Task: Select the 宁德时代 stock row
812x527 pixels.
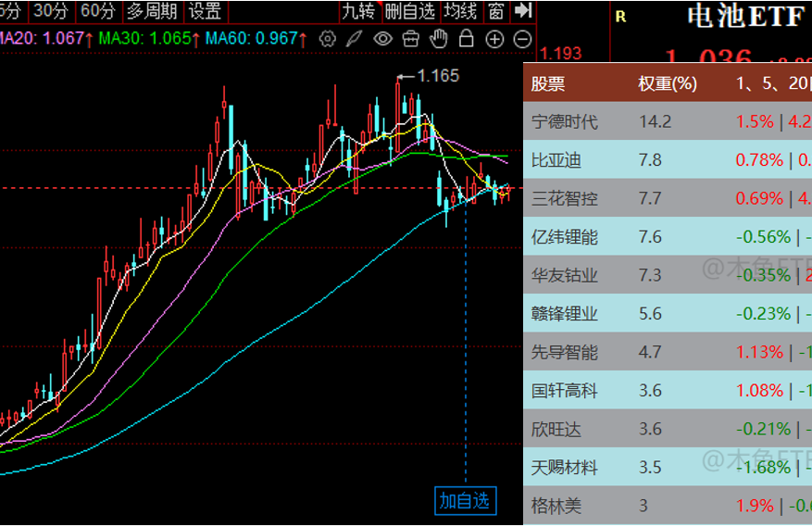Action: 668,121
